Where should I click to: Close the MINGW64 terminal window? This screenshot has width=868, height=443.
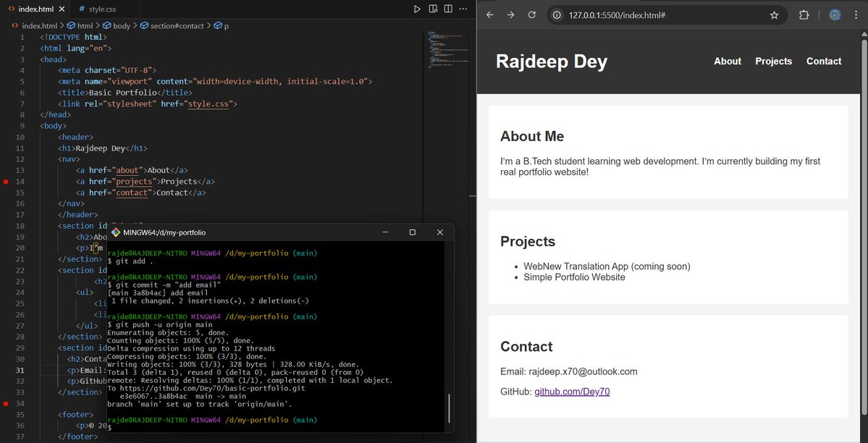440,232
